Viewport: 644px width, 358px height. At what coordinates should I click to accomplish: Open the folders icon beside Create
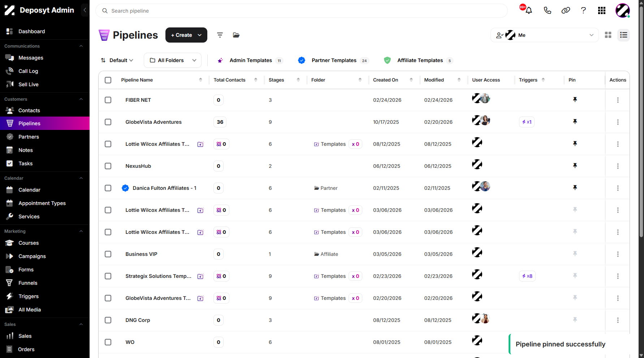point(236,35)
